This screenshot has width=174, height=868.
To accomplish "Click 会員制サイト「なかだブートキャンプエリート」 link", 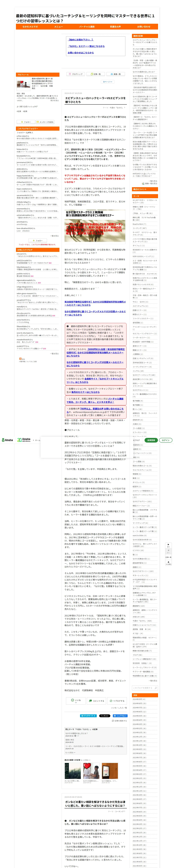I will (x=95, y=380).
